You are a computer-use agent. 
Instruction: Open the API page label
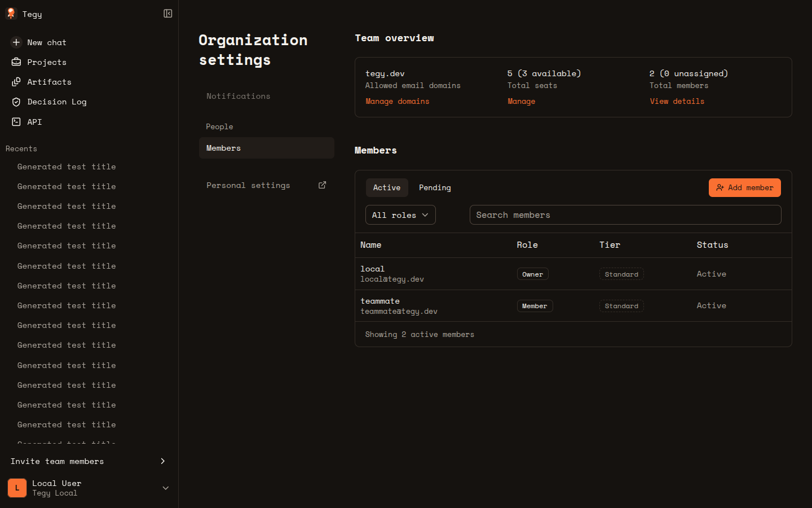[x=34, y=122]
